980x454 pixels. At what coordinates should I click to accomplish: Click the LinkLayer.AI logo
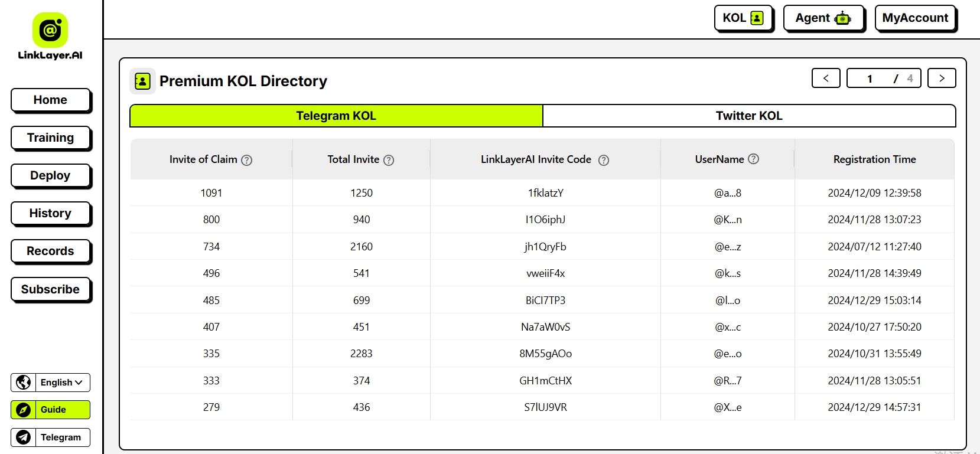(x=50, y=37)
